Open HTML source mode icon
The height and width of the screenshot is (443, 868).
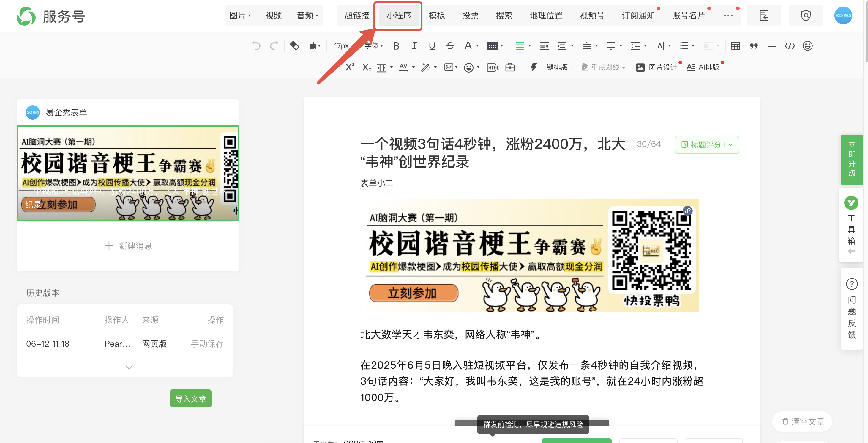493,67
